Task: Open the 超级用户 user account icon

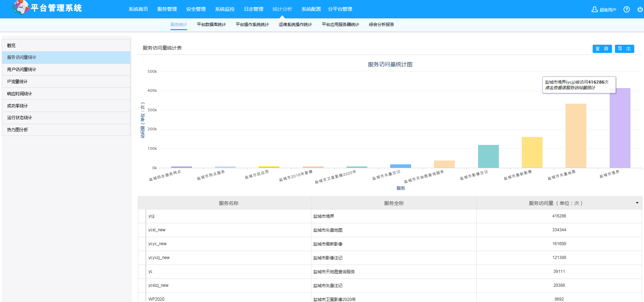Action: 594,9
